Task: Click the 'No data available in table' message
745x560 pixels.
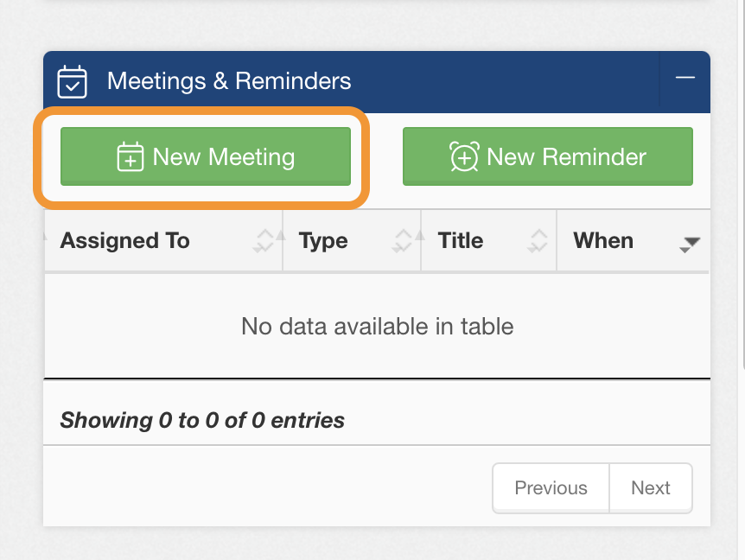Action: [x=378, y=327]
